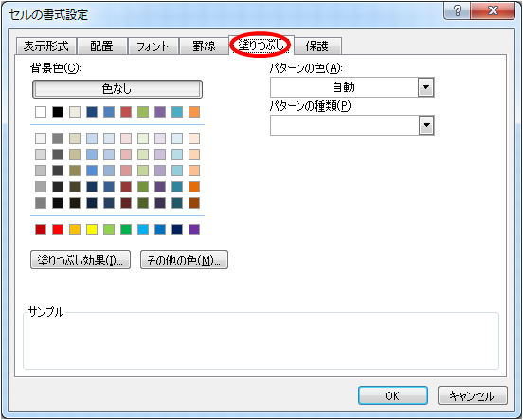Viewport: 523px width, 420px height.
Task: Click the 背景色(C): label
Action: tap(55, 68)
